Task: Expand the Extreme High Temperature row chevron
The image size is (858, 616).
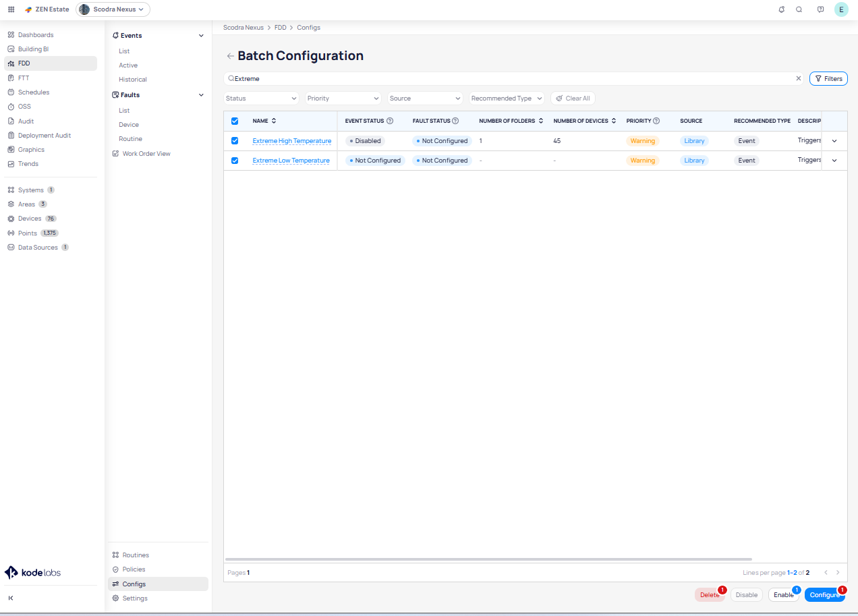Action: click(834, 141)
